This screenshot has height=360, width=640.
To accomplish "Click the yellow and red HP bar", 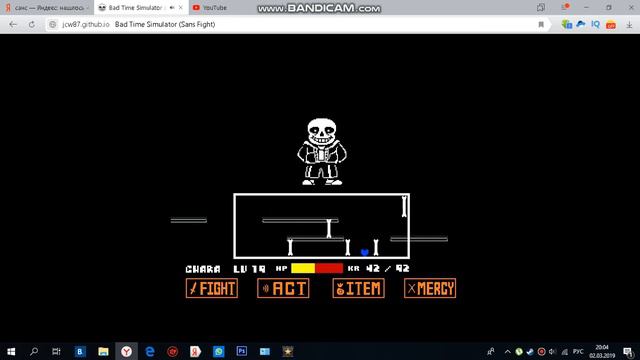I will tap(317, 268).
